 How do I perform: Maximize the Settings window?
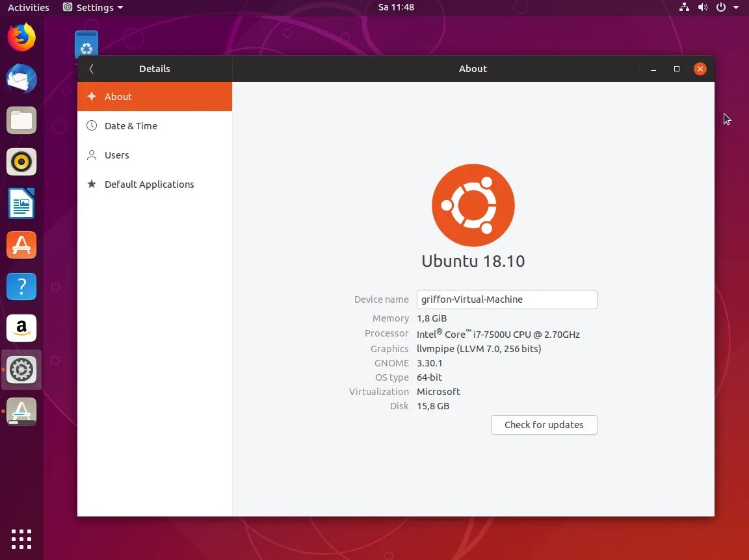tap(676, 69)
